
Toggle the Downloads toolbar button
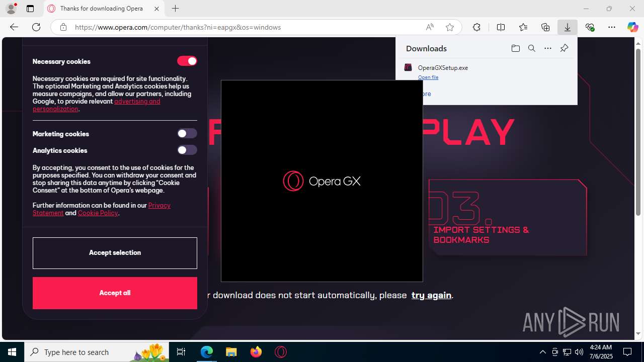(x=568, y=27)
